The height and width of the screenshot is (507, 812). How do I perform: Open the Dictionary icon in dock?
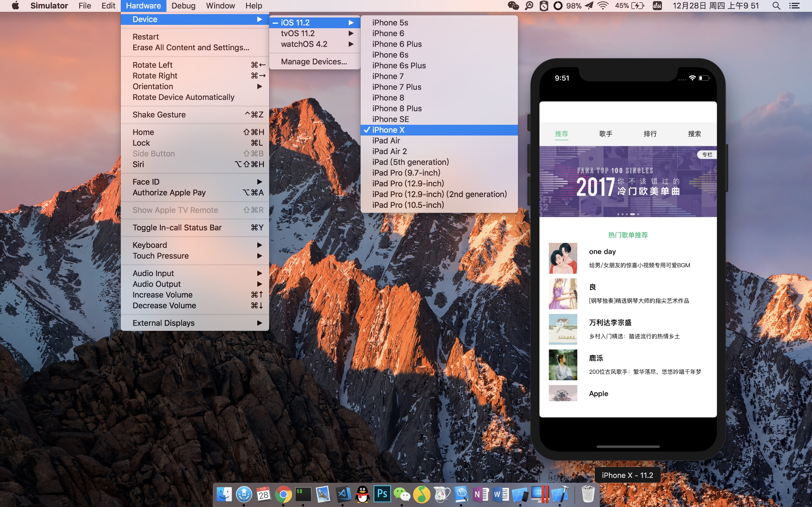pyautogui.click(x=462, y=494)
